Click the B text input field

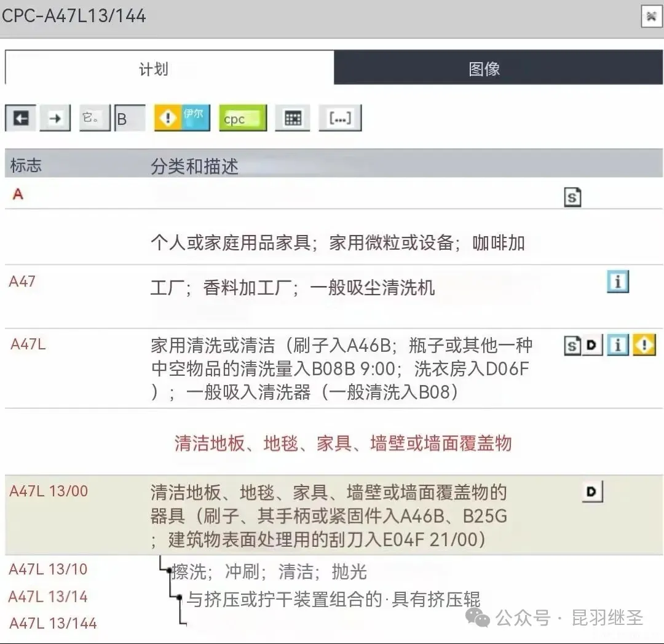tap(130, 119)
